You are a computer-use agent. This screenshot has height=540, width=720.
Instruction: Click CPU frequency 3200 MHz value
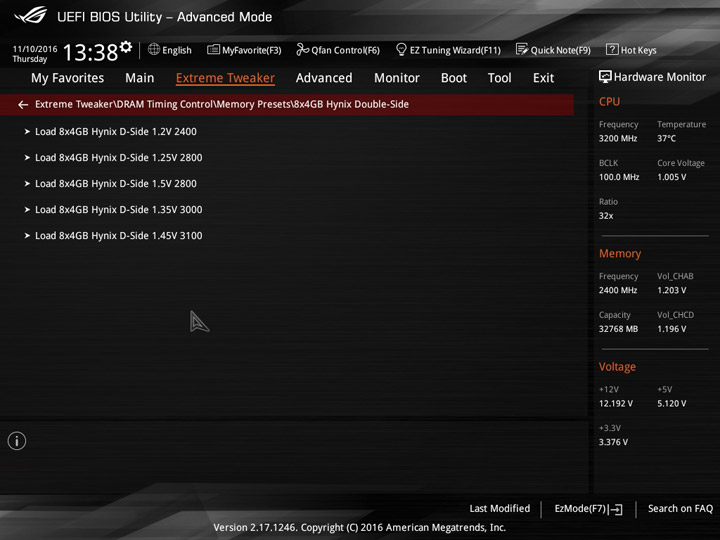tap(618, 138)
